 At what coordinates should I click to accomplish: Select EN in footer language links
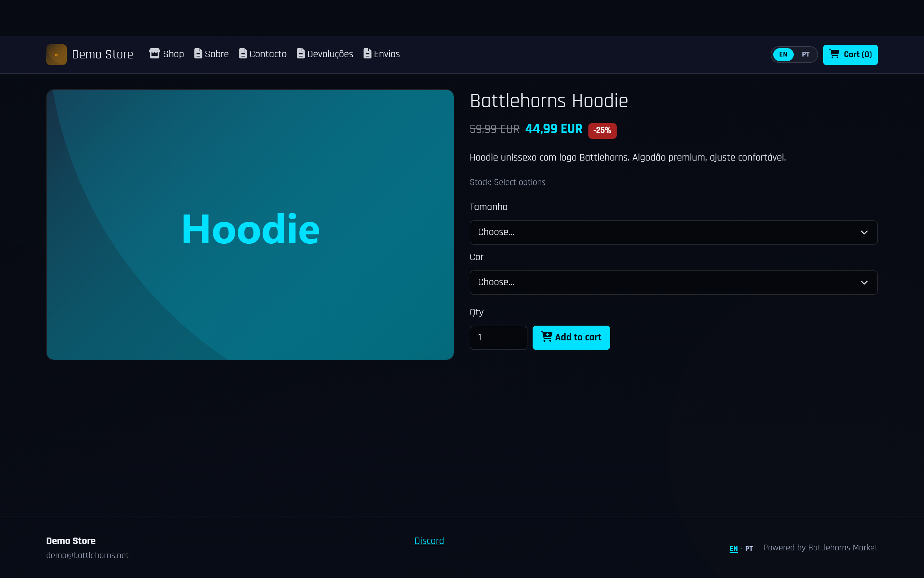pyautogui.click(x=733, y=548)
